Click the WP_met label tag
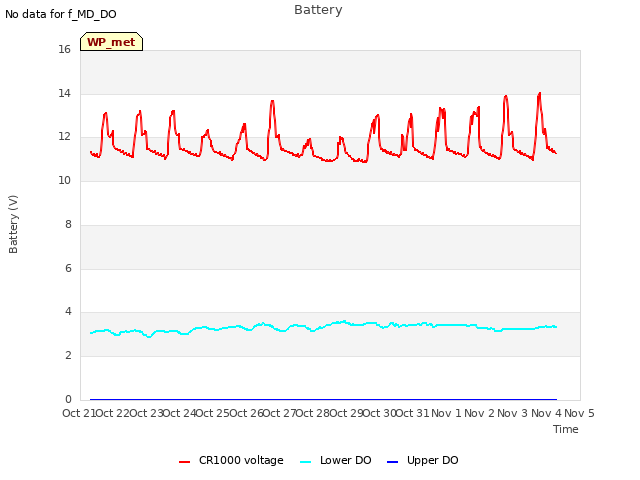The image size is (640, 480). [x=111, y=42]
